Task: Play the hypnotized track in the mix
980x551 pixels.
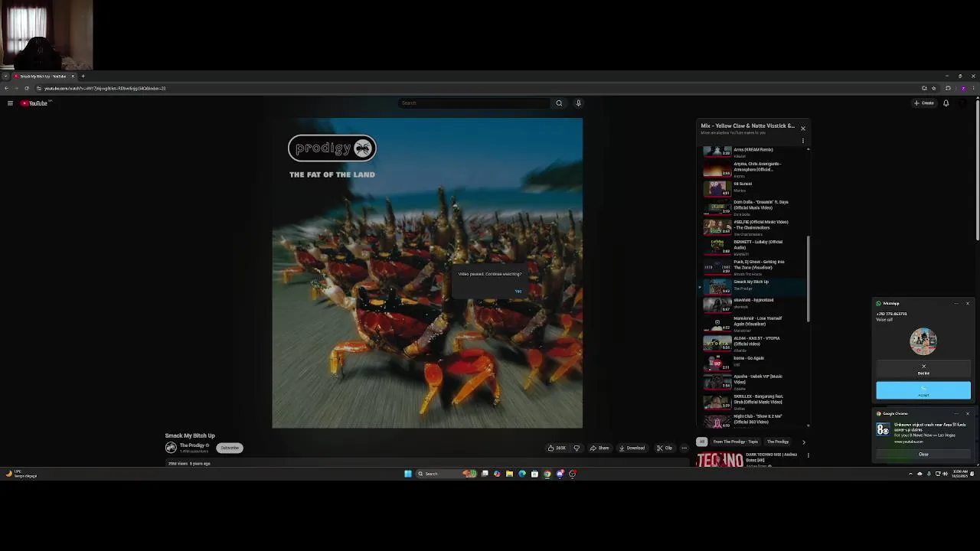Action: [753, 305]
